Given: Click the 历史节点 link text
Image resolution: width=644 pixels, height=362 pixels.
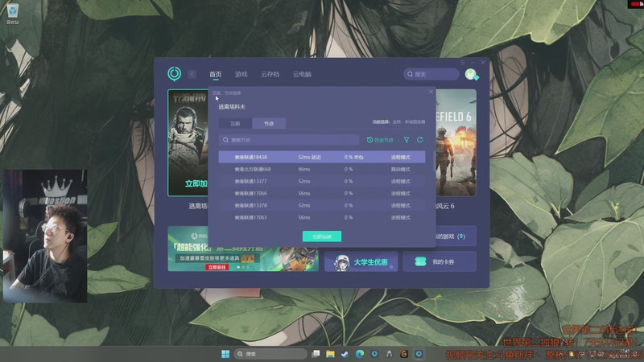Looking at the screenshot, I should (x=384, y=140).
